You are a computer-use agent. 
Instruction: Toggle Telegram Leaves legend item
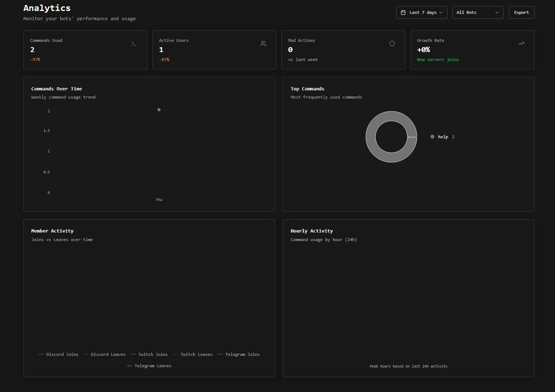[149, 365]
